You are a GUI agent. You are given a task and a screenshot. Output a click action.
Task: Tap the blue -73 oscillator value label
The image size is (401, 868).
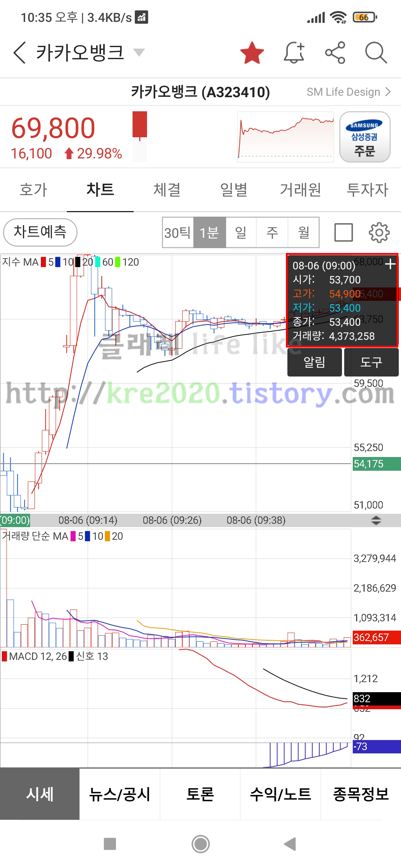coord(376,746)
